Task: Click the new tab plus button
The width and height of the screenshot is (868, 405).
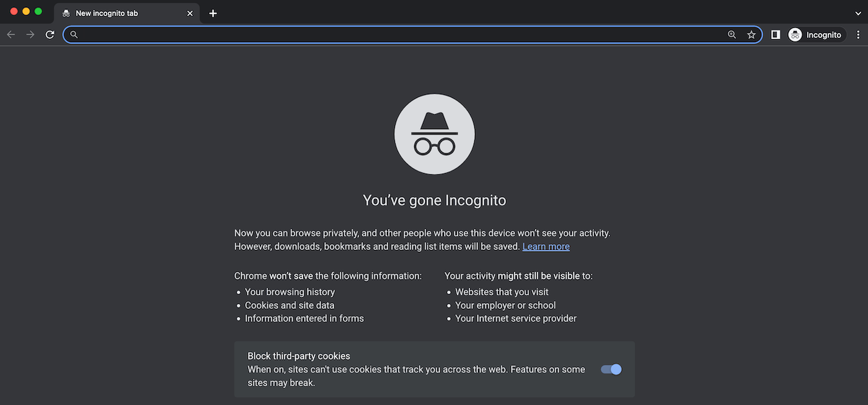Action: pos(213,12)
